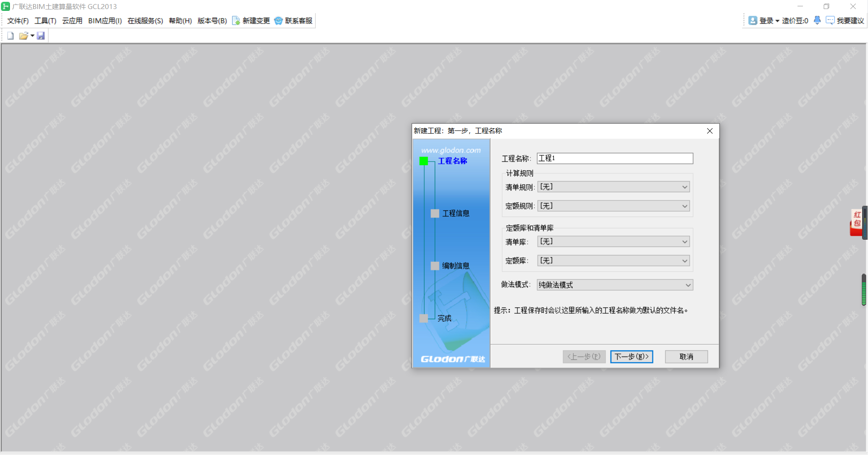Click the 下一步(N)> button
868x455 pixels.
click(x=631, y=357)
